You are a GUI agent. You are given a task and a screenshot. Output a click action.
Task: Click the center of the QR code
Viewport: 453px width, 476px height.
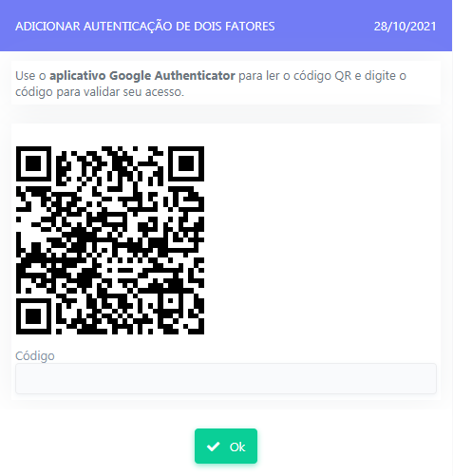tap(110, 240)
